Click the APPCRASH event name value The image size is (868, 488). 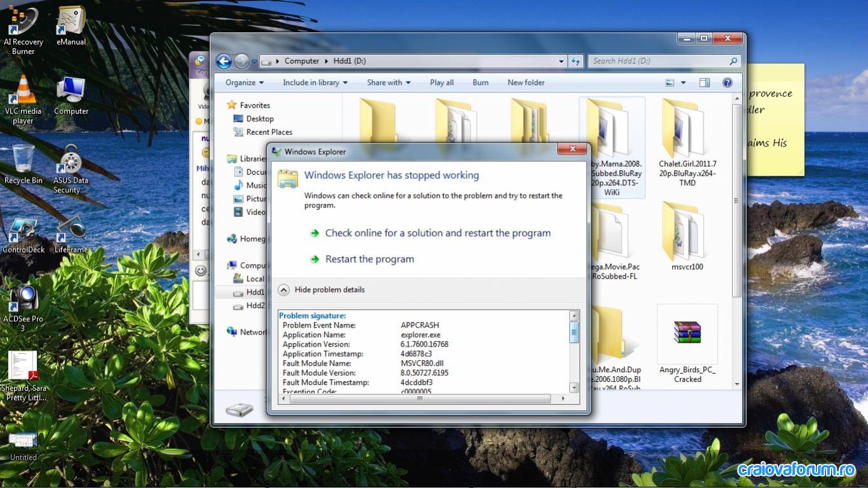[420, 325]
